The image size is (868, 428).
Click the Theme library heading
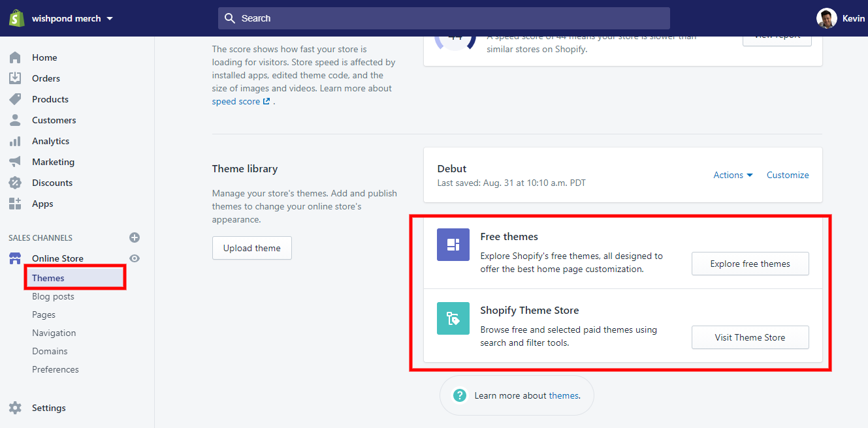(245, 168)
